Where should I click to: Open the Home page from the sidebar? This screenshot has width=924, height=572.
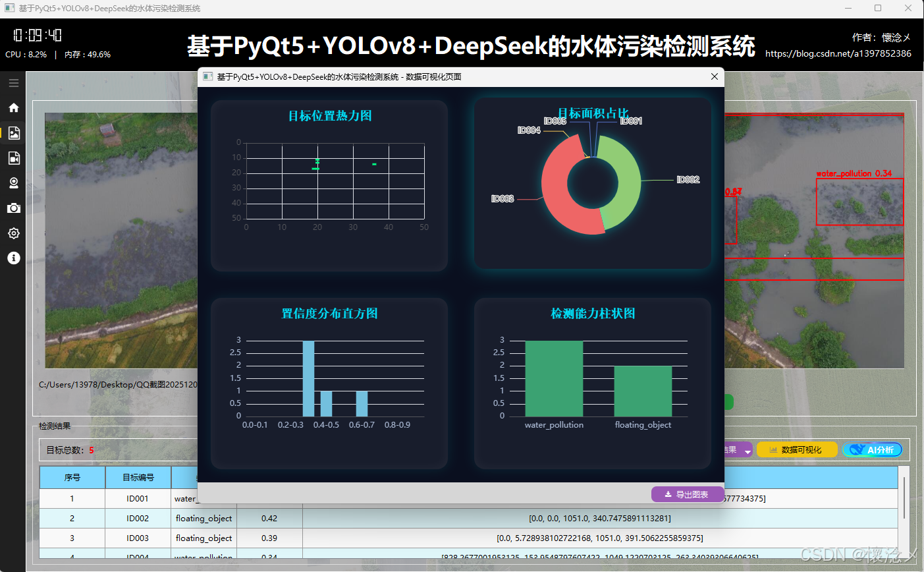pos(13,108)
